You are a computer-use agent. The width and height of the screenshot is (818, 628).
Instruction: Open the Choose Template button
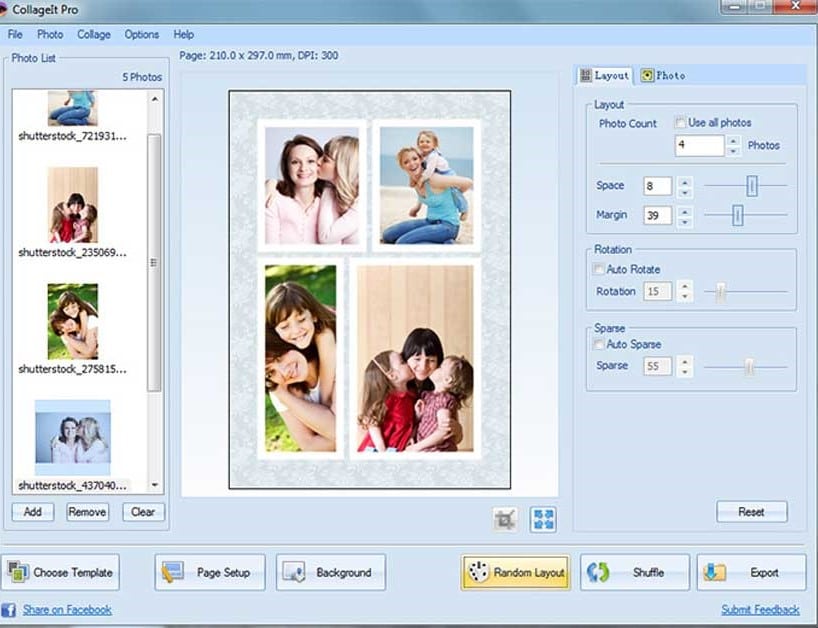pos(61,572)
